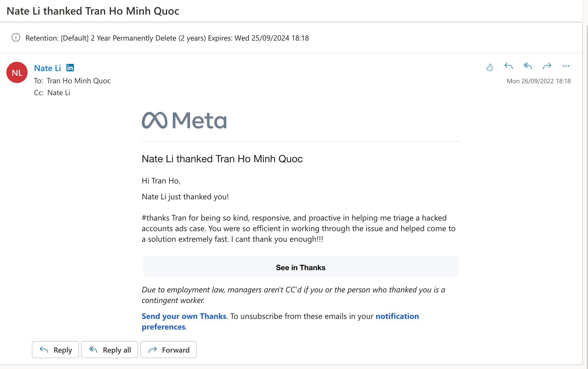The image size is (588, 369).
Task: Click the See in Thanks button
Action: tap(300, 267)
